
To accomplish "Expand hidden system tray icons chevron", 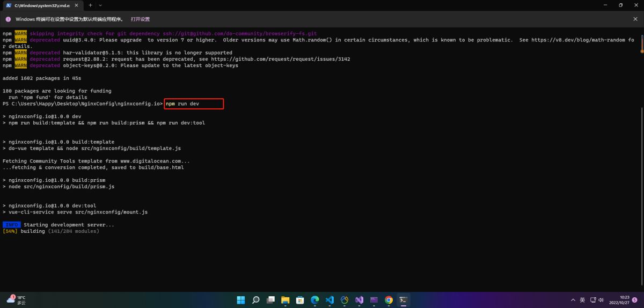I will tap(573, 300).
